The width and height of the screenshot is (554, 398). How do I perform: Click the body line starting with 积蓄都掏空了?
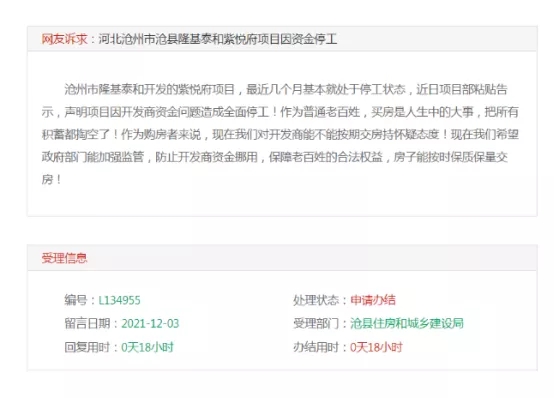point(280,134)
